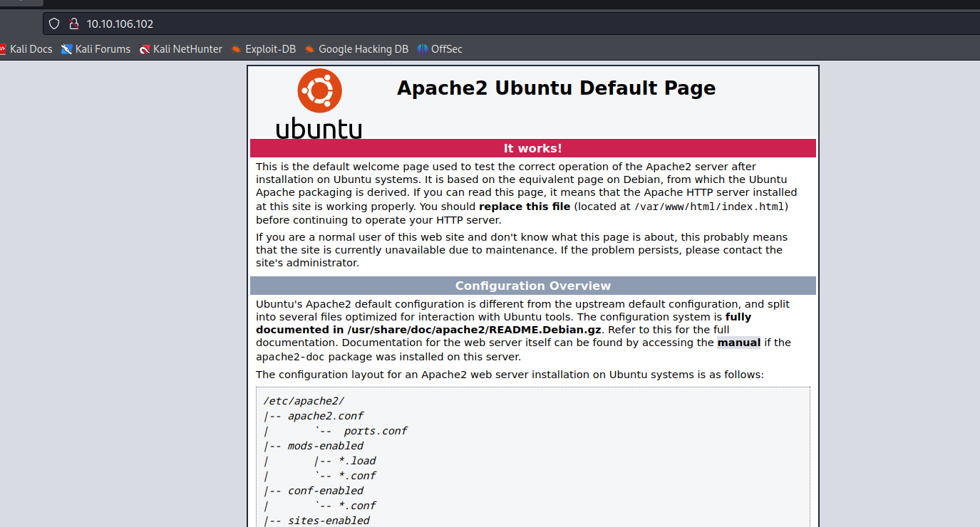Open the Google Hacking DB bookmark

(356, 49)
